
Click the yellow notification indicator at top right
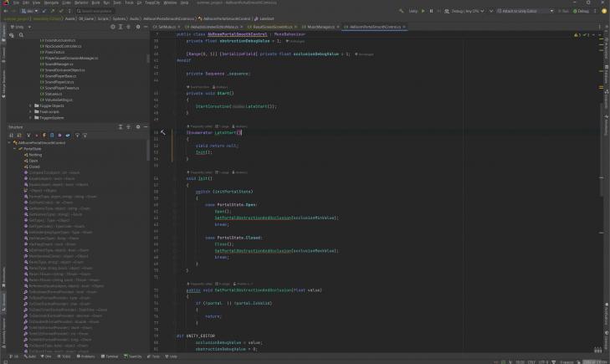click(x=604, y=11)
